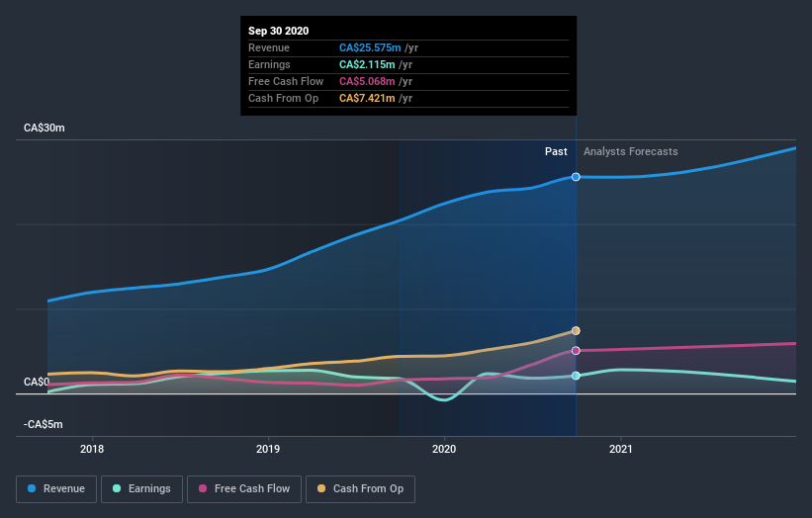Screen dimensions: 812x518
Task: Click the 2018 x-axis label
Action: 92,449
